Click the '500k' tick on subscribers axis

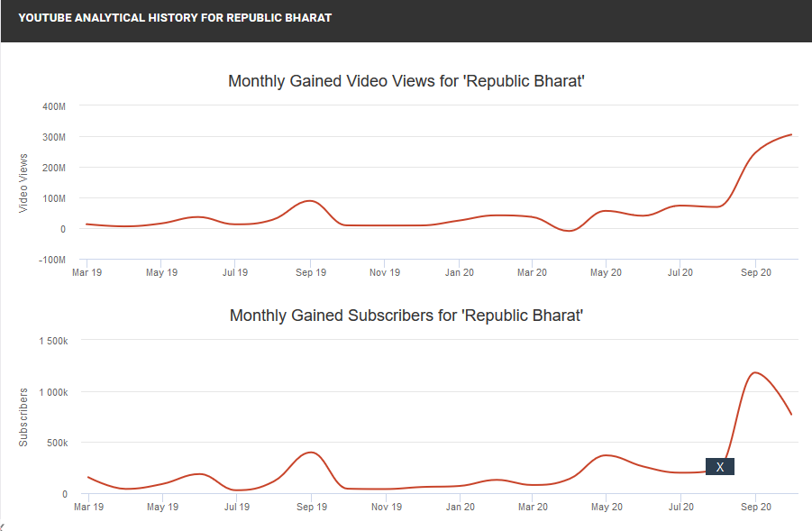tap(57, 443)
